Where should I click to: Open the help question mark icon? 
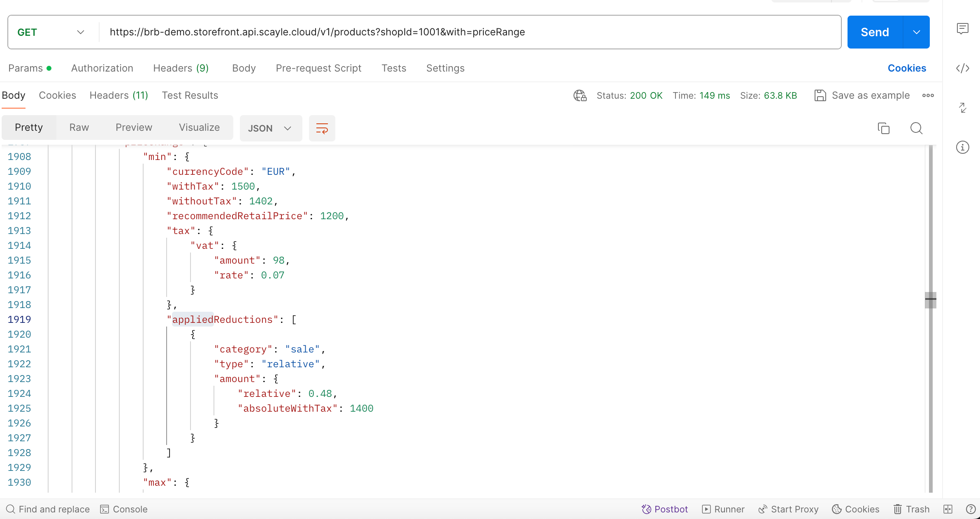pyautogui.click(x=971, y=509)
